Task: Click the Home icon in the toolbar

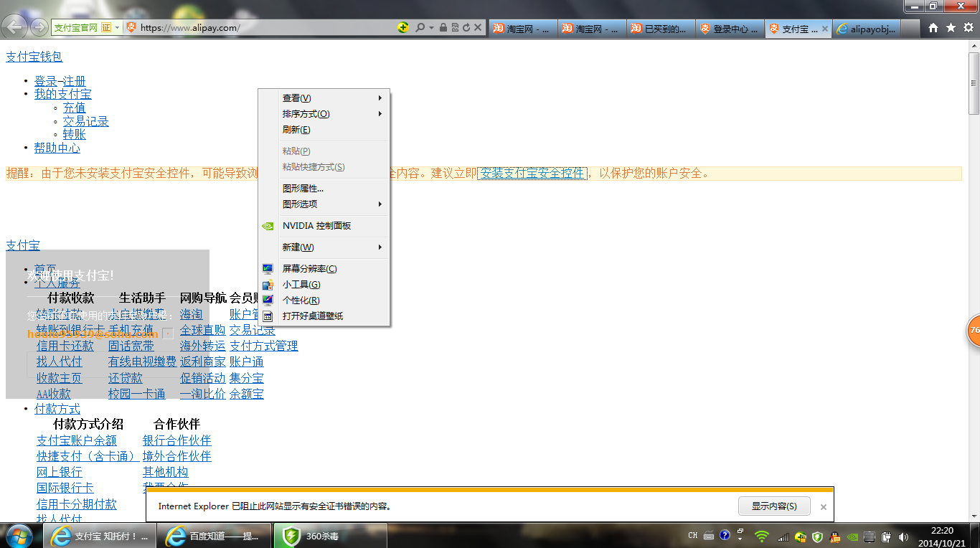Action: [932, 27]
